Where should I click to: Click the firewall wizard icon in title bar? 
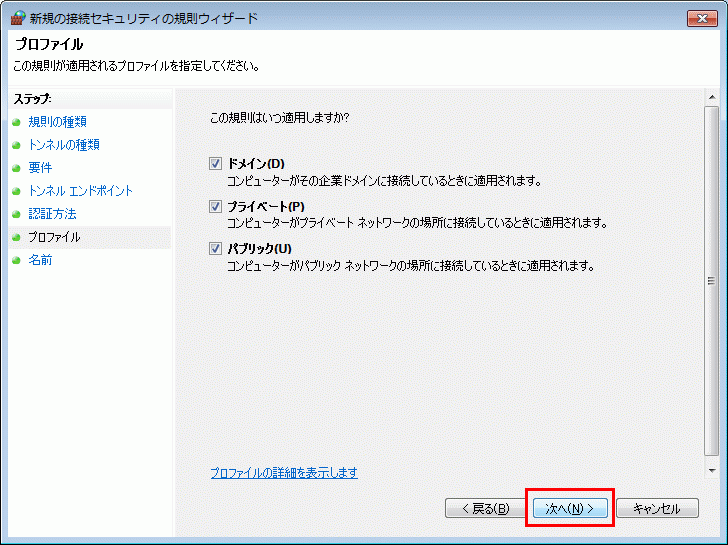tap(18, 18)
